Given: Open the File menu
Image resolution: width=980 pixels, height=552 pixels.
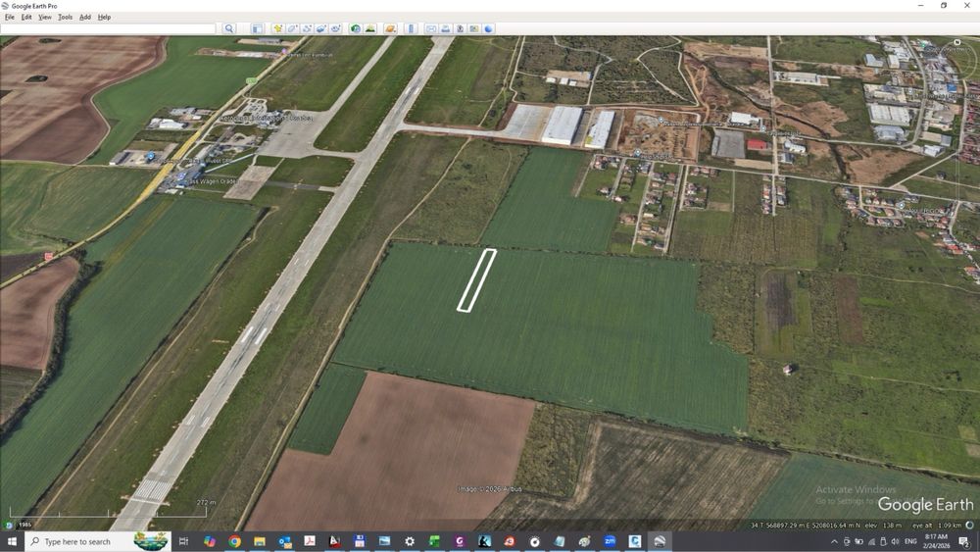Looking at the screenshot, I should [10, 17].
